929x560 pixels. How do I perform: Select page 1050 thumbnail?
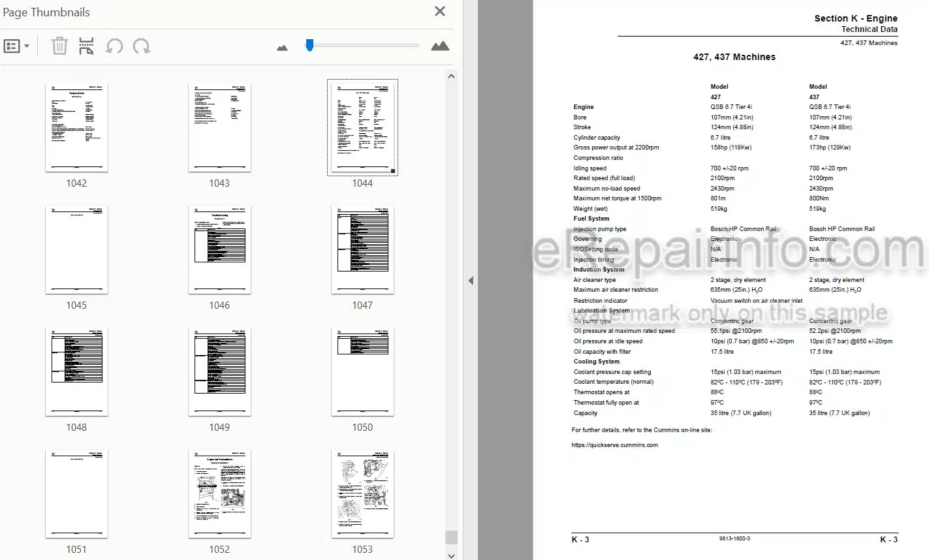click(362, 372)
